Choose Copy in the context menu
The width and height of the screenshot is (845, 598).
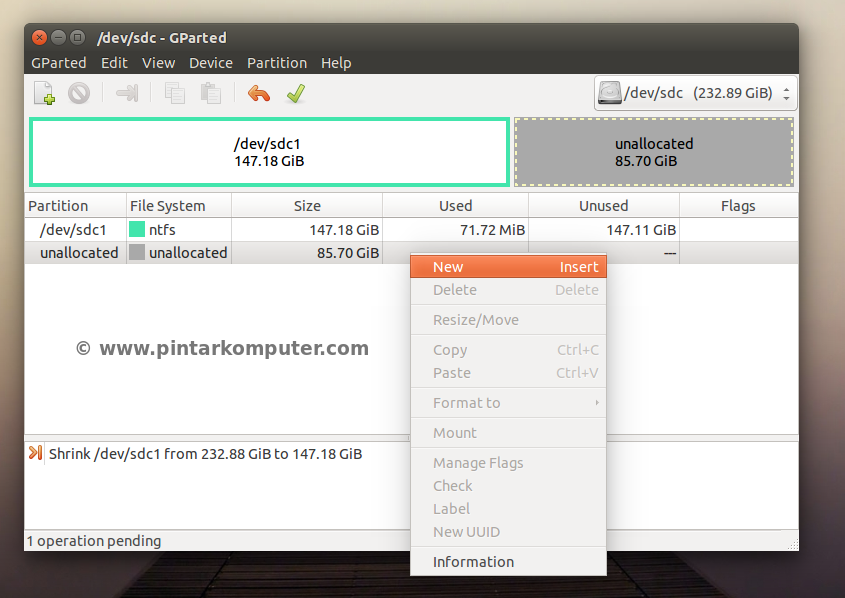click(x=508, y=350)
